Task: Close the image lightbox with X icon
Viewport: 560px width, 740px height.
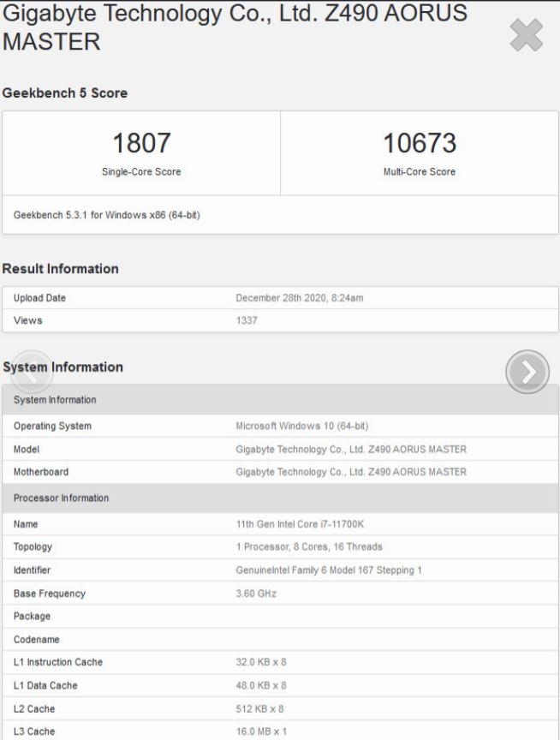Action: [526, 35]
